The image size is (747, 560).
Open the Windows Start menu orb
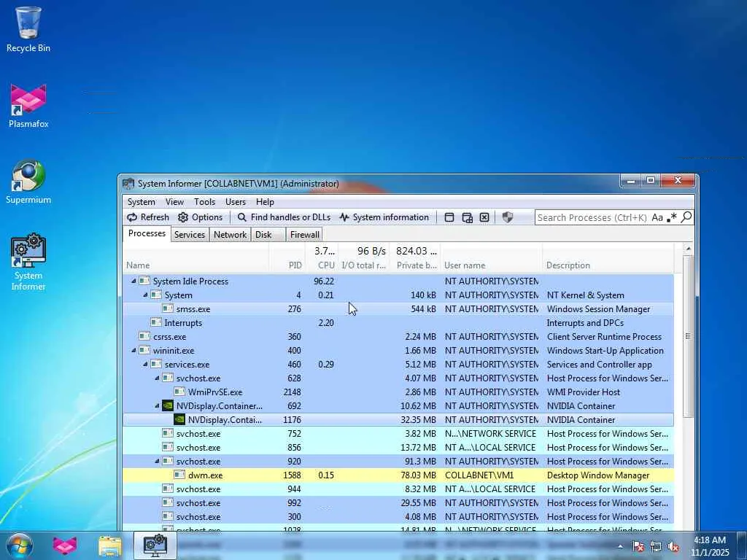coord(19,545)
